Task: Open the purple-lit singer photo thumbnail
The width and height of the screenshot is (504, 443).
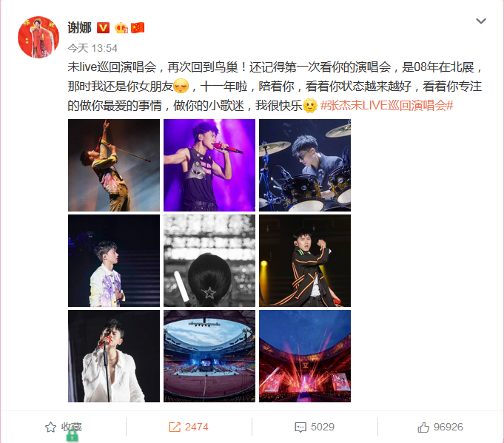Action: pos(209,165)
